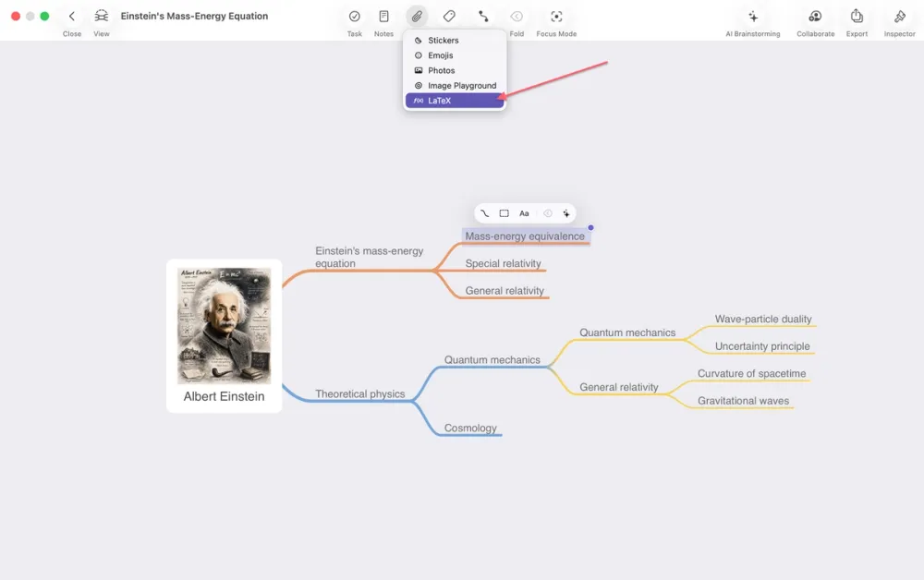Select Image Playground menu entry
924x580 pixels.
coord(455,85)
